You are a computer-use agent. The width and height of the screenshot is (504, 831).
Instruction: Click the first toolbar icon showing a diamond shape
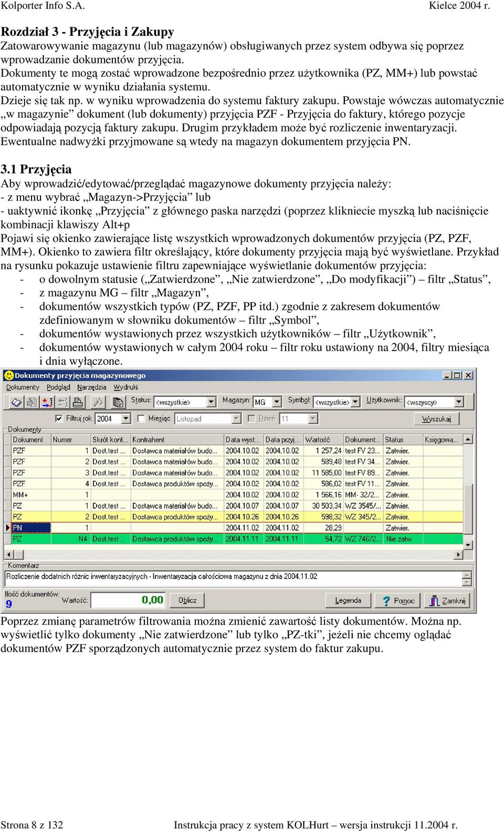click(x=16, y=402)
